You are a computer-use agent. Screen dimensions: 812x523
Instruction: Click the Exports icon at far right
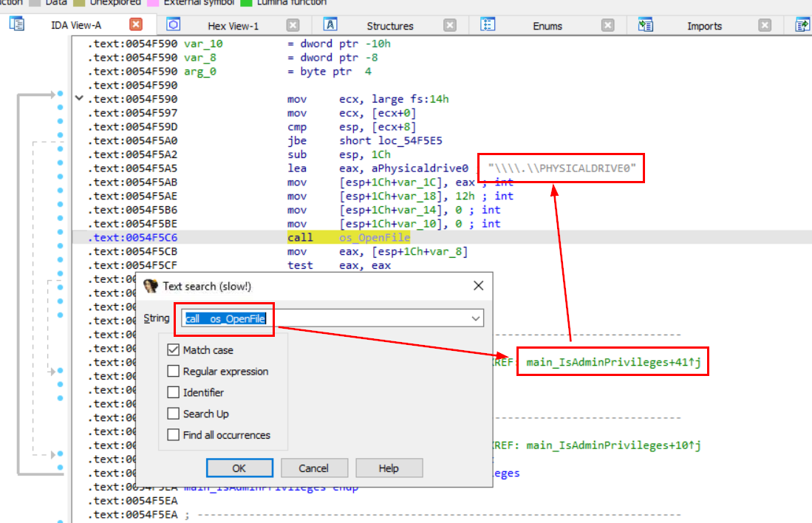coord(802,24)
